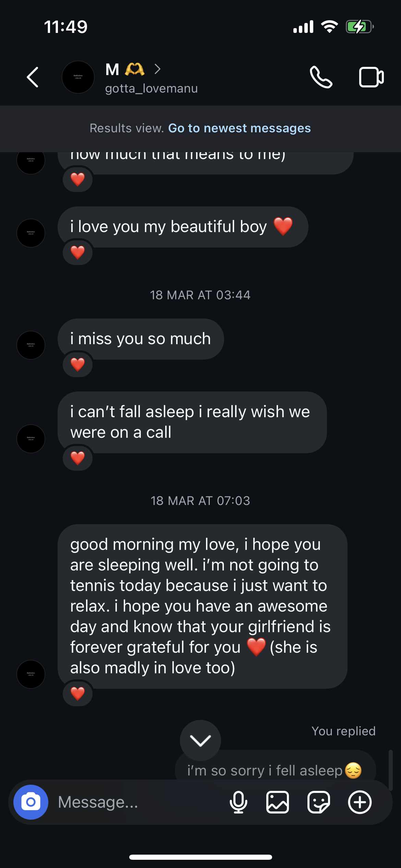Screen dimensions: 401x868
Task: Tap the plus icon for more options
Action: click(x=360, y=802)
